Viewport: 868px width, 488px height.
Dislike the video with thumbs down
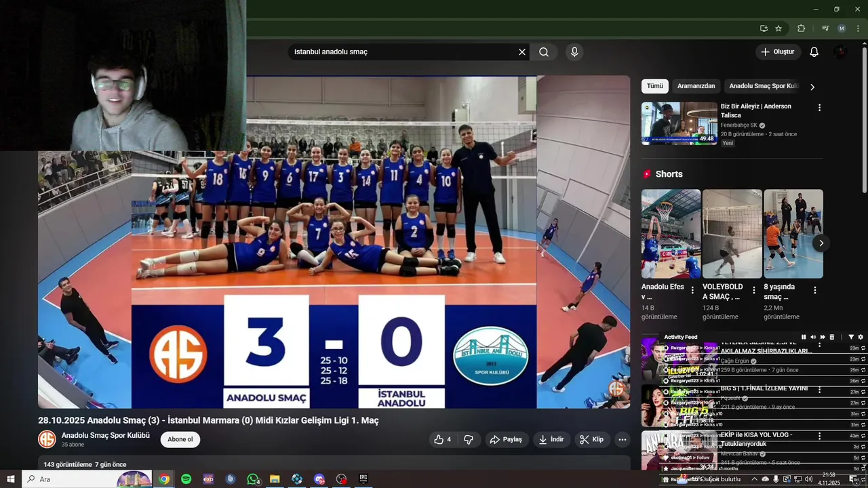click(x=468, y=439)
